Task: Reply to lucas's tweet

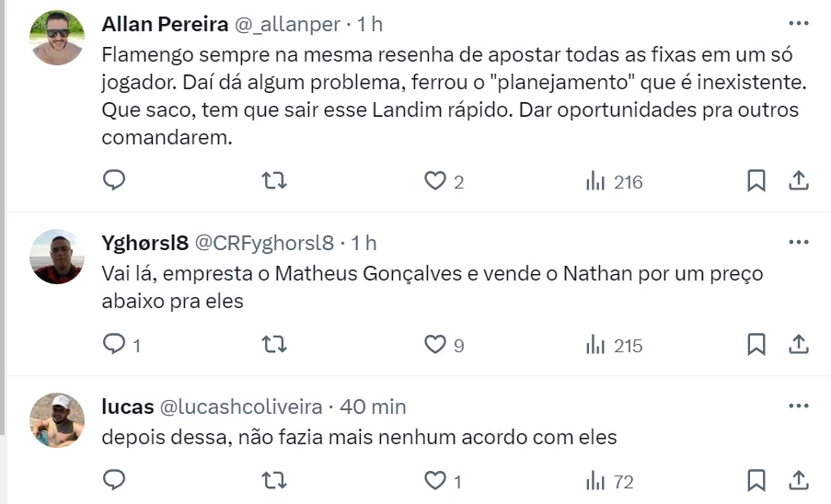Action: pos(113,480)
